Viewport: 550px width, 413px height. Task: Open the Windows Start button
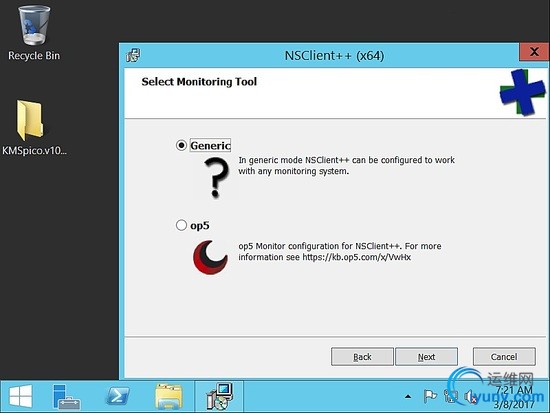(x=21, y=397)
